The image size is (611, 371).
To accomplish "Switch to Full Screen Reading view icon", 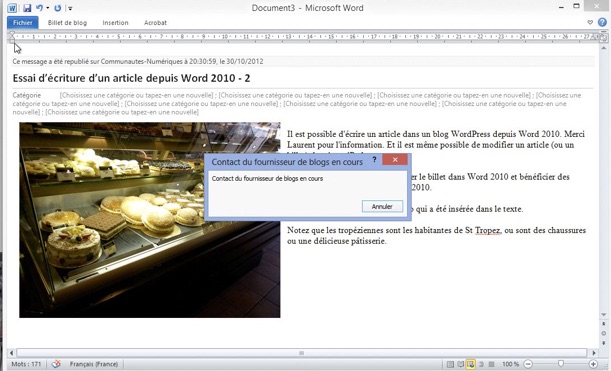I will tap(461, 364).
